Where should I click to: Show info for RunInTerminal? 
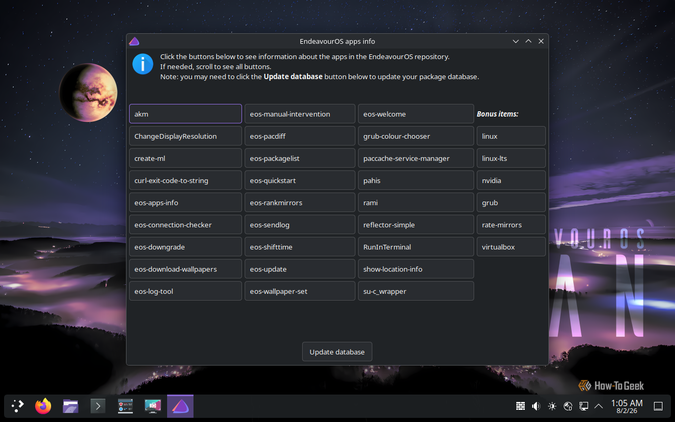(x=416, y=247)
